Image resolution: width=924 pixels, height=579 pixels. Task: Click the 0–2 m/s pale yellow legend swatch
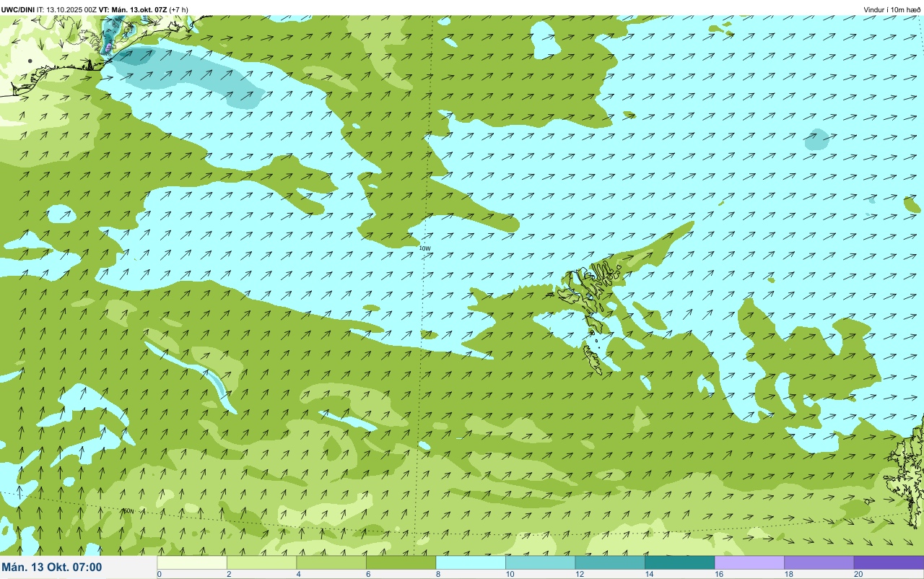click(x=192, y=562)
